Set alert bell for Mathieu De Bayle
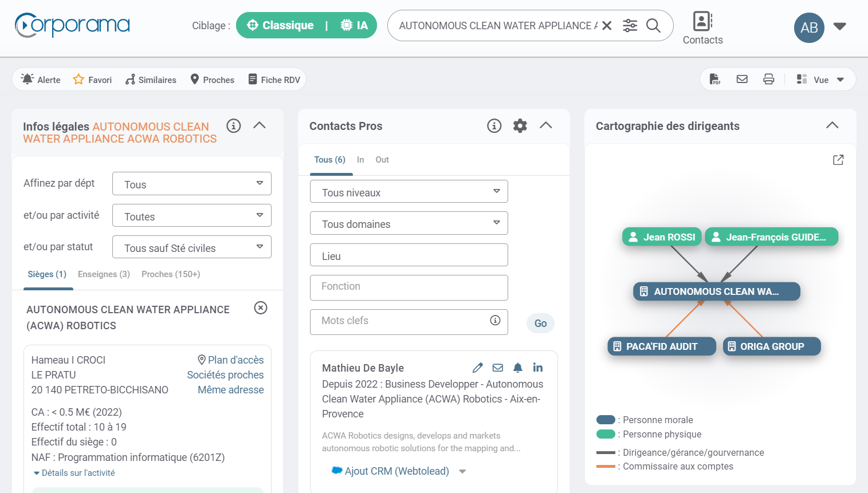The image size is (868, 493). (517, 368)
